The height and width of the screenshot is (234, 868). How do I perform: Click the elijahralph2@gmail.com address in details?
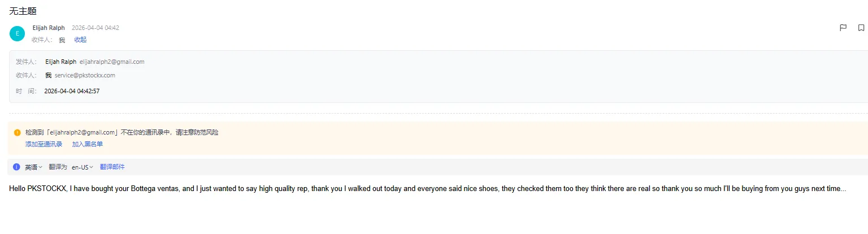point(112,62)
